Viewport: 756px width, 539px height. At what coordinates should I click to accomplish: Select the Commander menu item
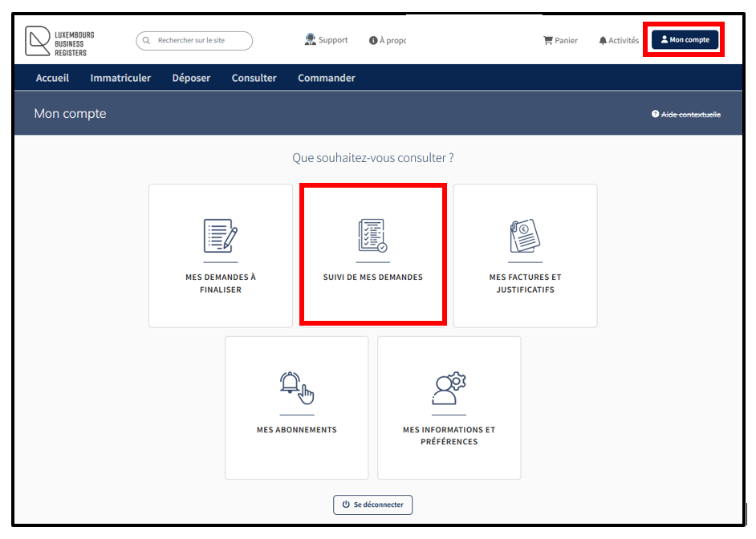[x=326, y=78]
